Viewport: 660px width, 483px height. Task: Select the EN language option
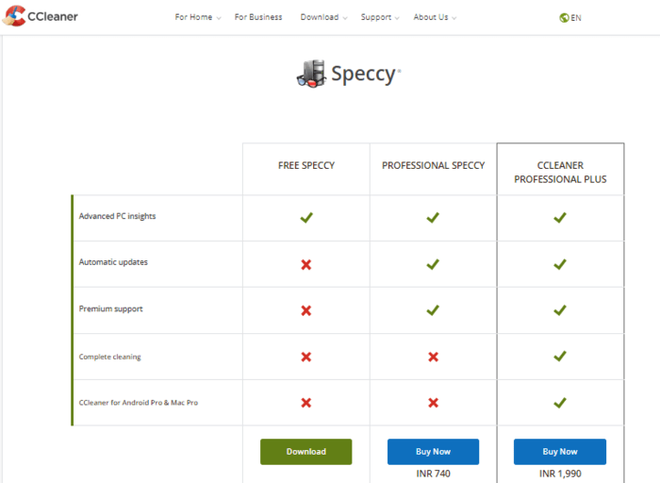click(x=576, y=18)
